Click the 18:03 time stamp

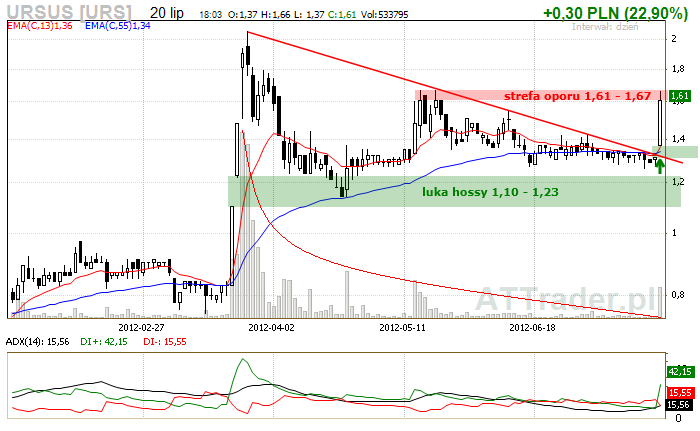(x=210, y=15)
